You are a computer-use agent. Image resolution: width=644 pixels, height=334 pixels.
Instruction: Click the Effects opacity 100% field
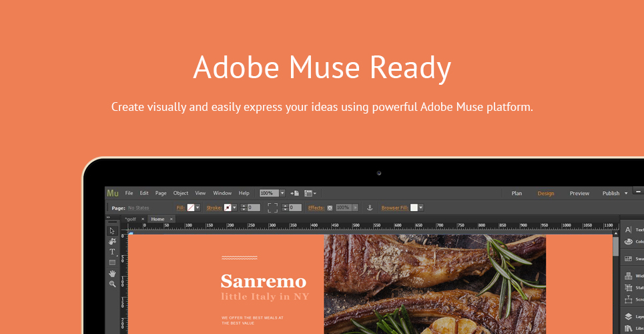(x=344, y=208)
